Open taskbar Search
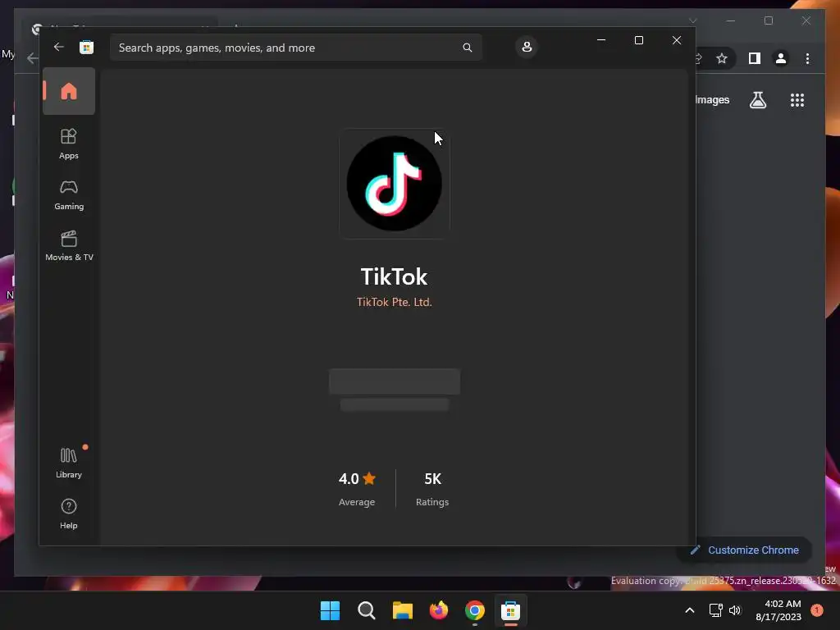Screen dimensions: 840x630 click(367, 610)
